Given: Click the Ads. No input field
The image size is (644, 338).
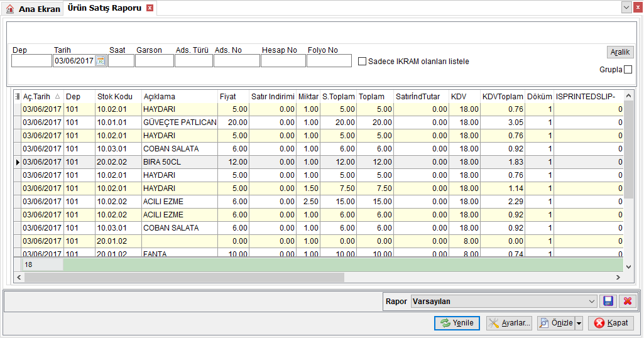Looking at the screenshot, I should coord(237,61).
